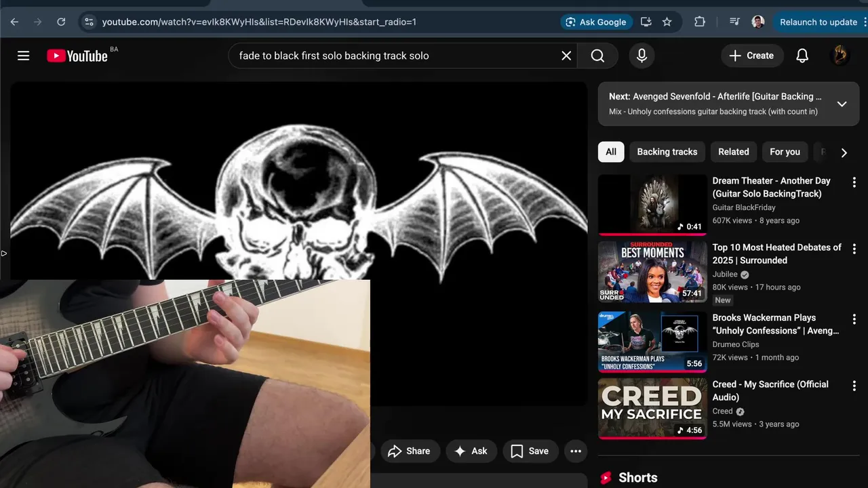The image size is (868, 488).
Task: Open options for Jubilee Surrounded video
Action: pos(854,249)
